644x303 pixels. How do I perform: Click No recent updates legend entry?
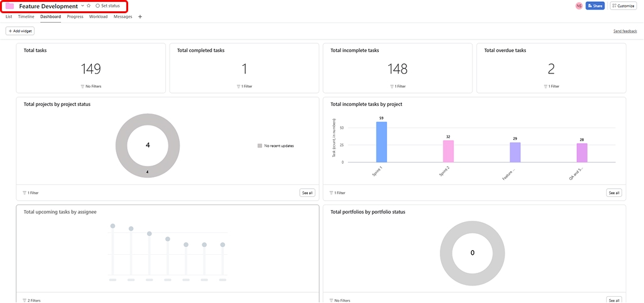point(276,146)
